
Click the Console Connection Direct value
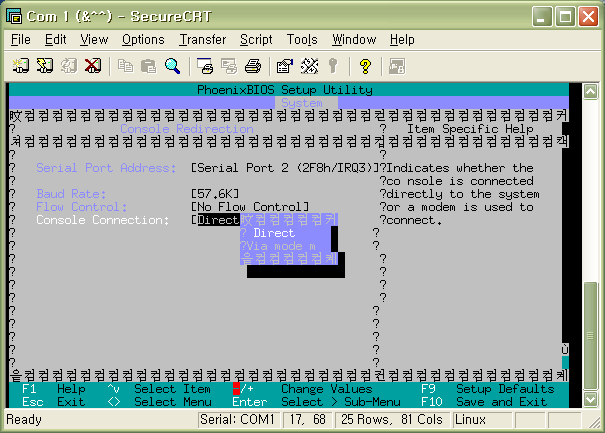click(x=218, y=220)
